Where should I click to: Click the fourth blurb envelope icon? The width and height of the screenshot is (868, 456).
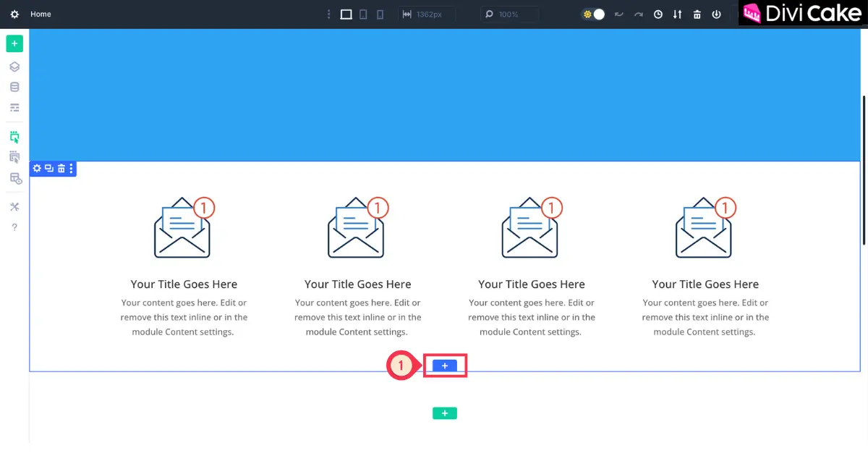[705, 227]
